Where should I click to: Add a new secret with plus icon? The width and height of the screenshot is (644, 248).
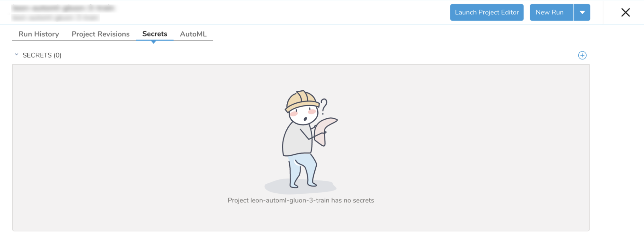(582, 55)
